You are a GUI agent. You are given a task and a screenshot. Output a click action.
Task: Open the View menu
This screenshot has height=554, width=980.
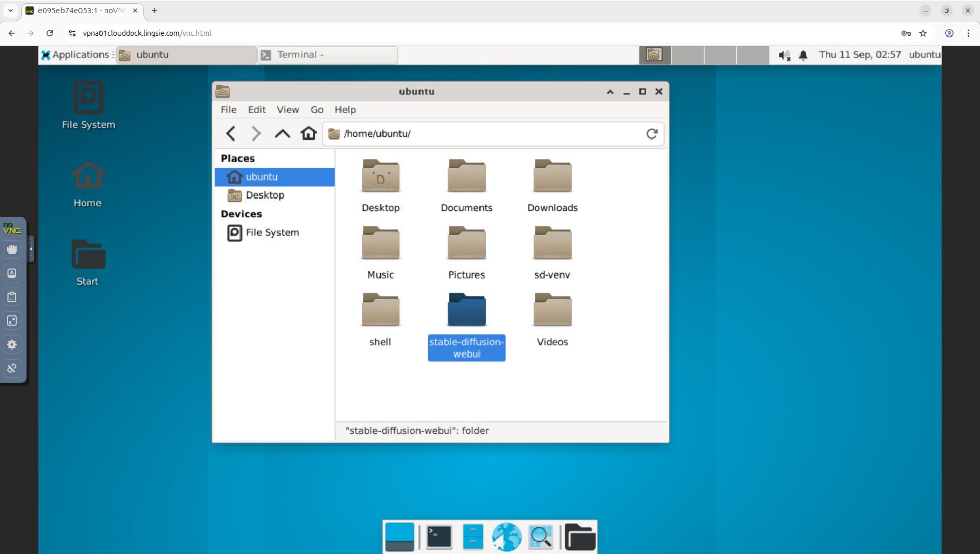click(x=288, y=109)
